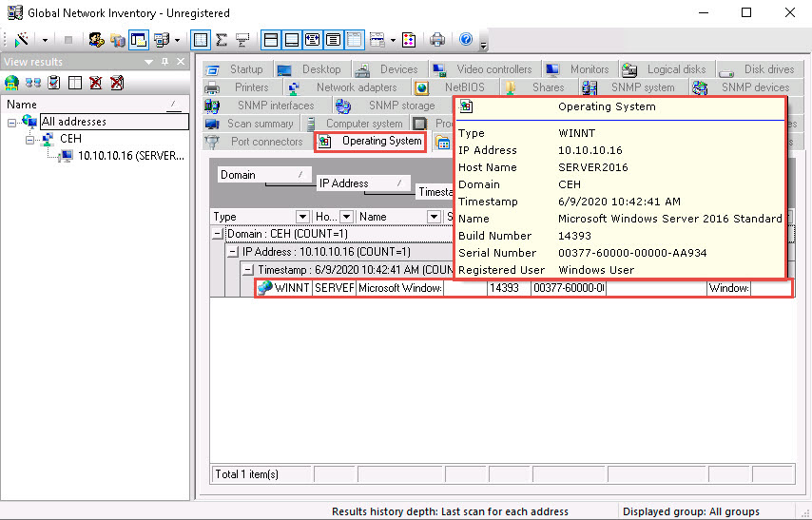Click the gray stop scan button
Screen dimensions: 812x520
click(x=68, y=39)
